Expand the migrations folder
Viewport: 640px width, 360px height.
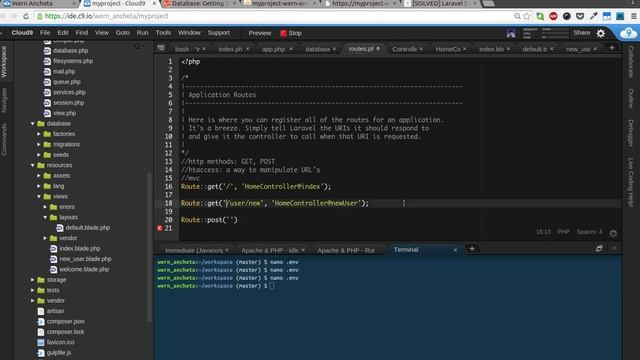tap(39, 144)
